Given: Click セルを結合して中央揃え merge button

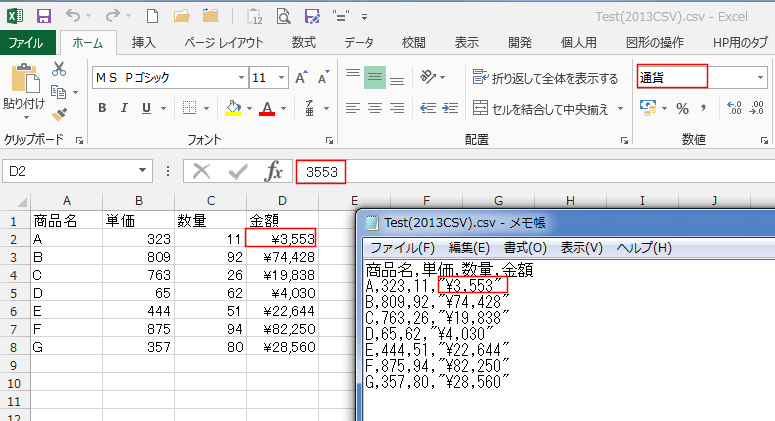Looking at the screenshot, I should click(x=540, y=109).
